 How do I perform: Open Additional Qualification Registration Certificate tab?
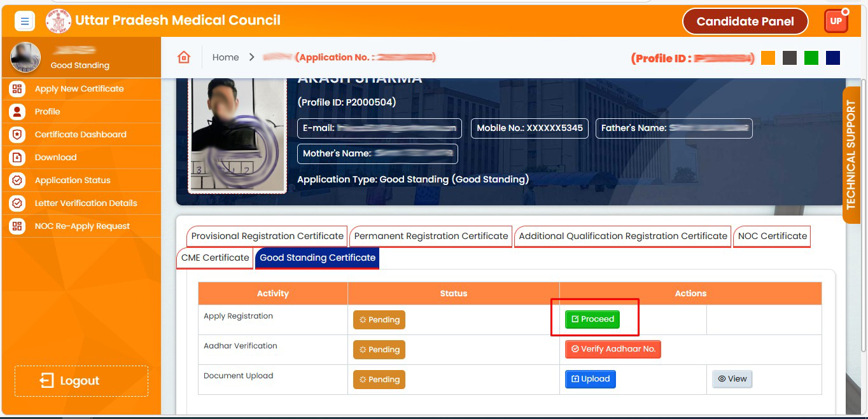coord(622,236)
